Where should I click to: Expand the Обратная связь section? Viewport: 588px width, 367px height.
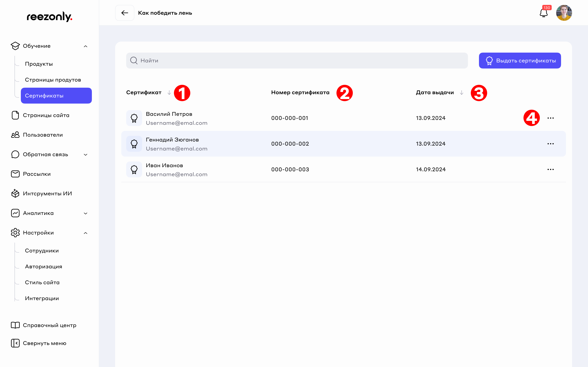86,155
